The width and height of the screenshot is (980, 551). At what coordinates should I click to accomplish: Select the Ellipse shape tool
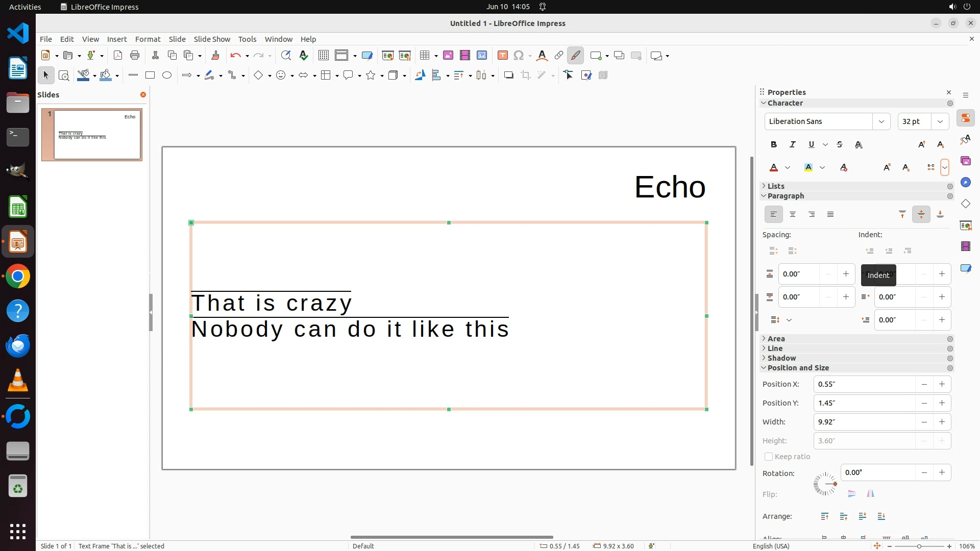[167, 76]
